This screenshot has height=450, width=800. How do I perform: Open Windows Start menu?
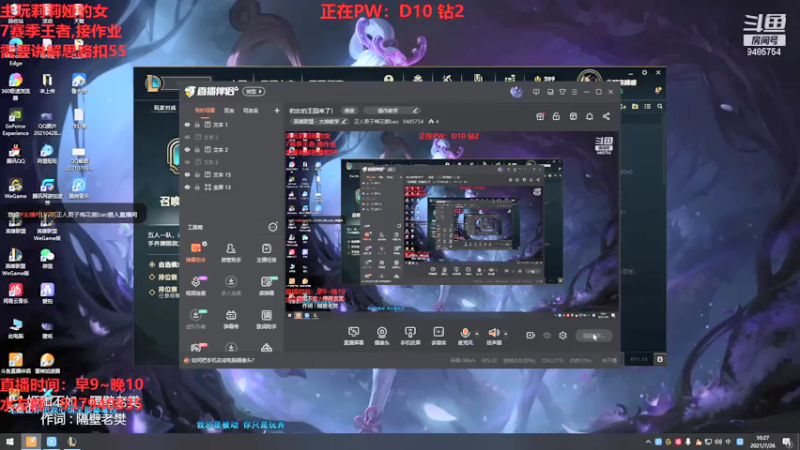[10, 441]
